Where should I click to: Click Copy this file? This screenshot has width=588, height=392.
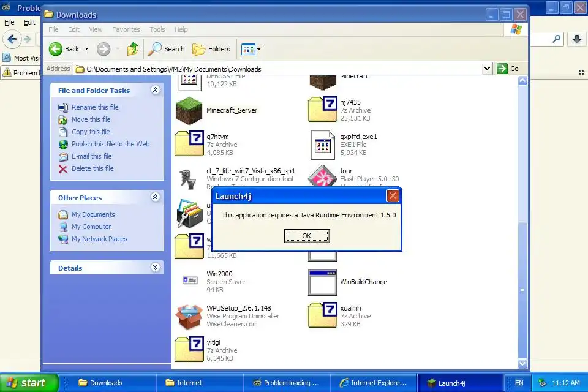click(91, 132)
